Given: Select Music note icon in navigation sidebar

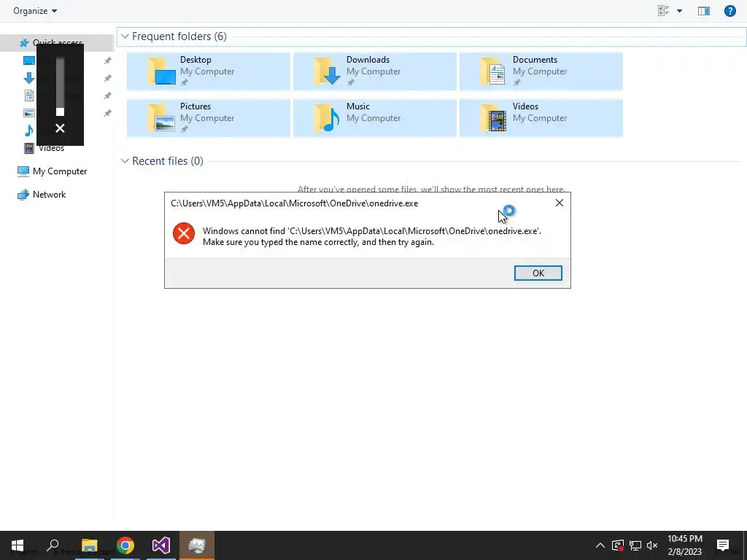Looking at the screenshot, I should 29,131.
